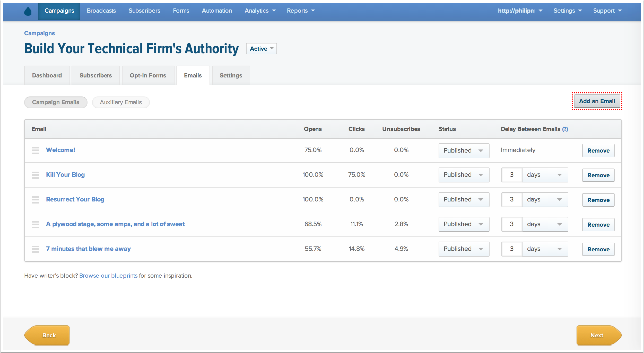Click the (?) help icon beside Delay Between Emails
The image size is (644, 353).
pyautogui.click(x=565, y=129)
